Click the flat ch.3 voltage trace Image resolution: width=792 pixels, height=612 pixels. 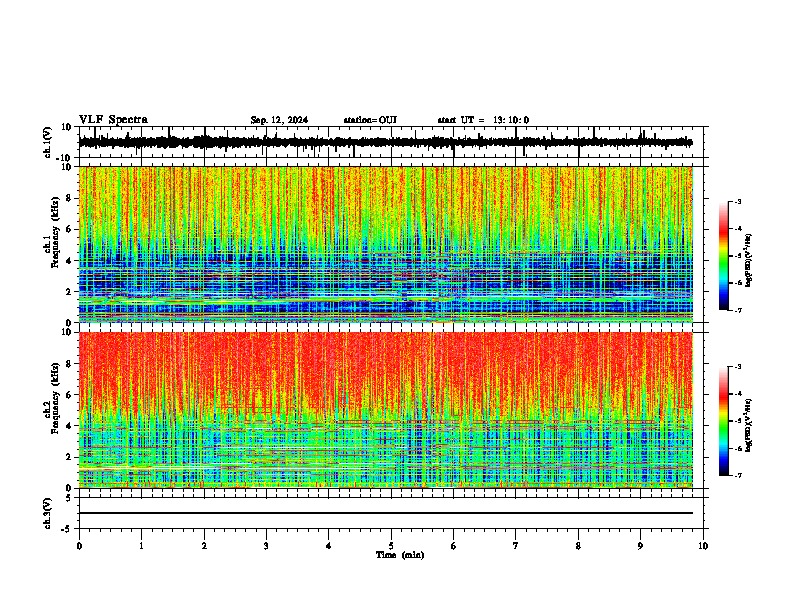tap(385, 513)
